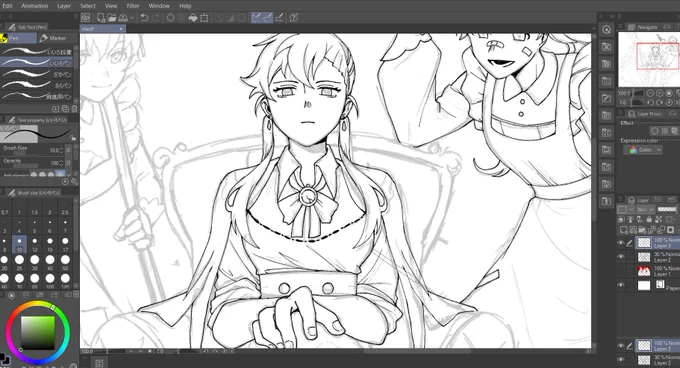Open layer palette color dropdown
Viewport: 680px width, 368px height.
coord(626,209)
